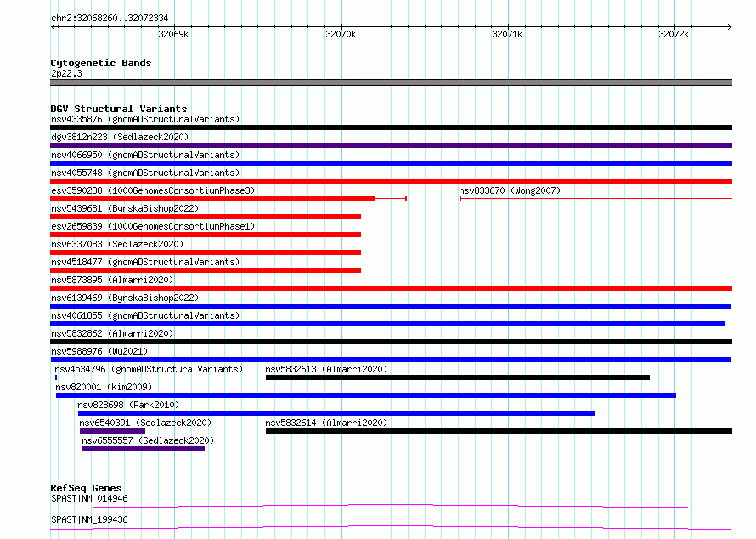
Task: Click the blue bar under nsv5988976
Action: pos(391,360)
